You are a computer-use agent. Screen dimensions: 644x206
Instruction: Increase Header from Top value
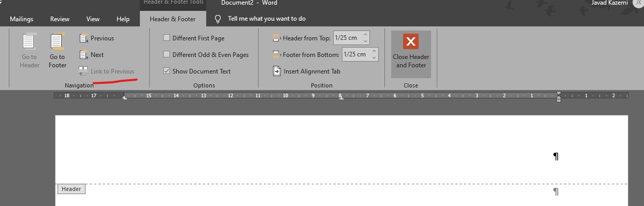click(365, 35)
